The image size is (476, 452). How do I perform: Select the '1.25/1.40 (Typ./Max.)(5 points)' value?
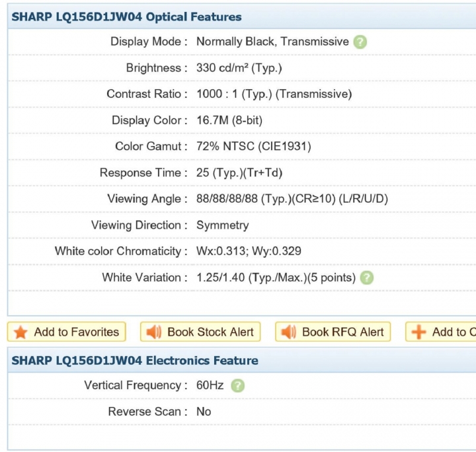(276, 278)
